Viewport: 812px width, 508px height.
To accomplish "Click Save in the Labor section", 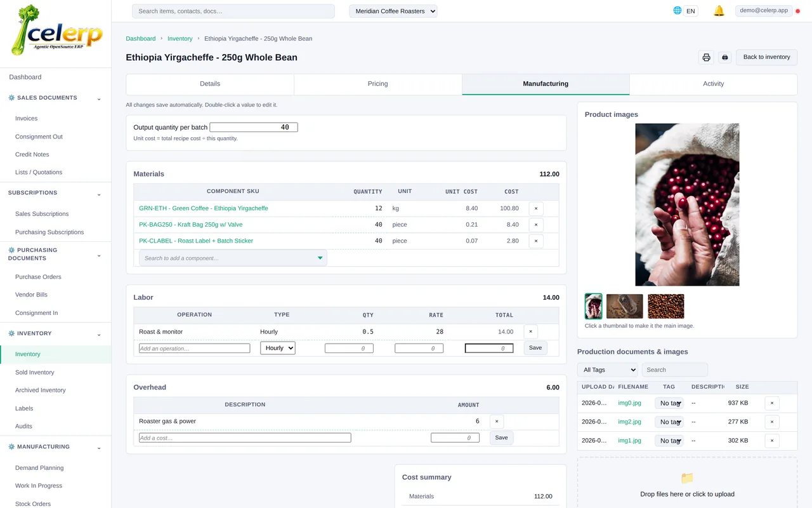I will coord(535,348).
